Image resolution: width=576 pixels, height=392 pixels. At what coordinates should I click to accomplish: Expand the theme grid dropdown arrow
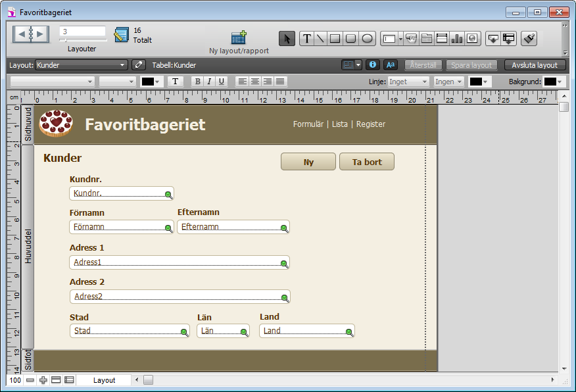pos(358,65)
